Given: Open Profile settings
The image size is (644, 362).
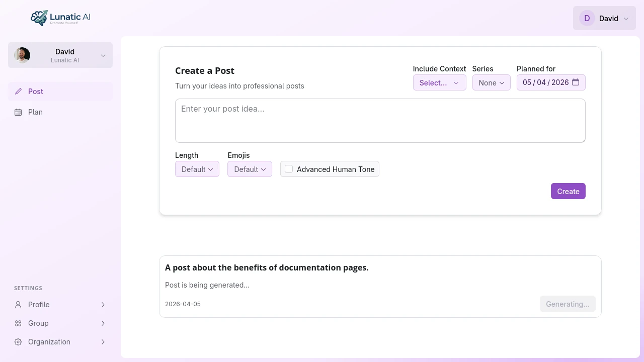Looking at the screenshot, I should pos(60,304).
